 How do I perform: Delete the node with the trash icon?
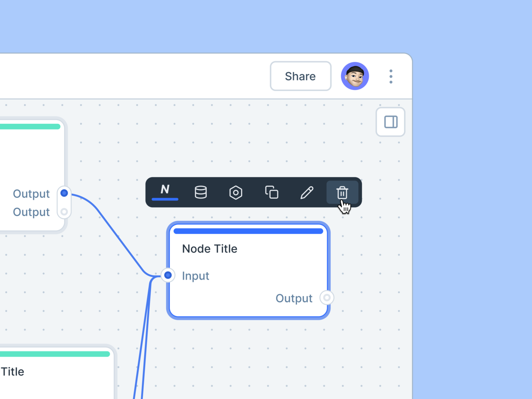(x=342, y=192)
